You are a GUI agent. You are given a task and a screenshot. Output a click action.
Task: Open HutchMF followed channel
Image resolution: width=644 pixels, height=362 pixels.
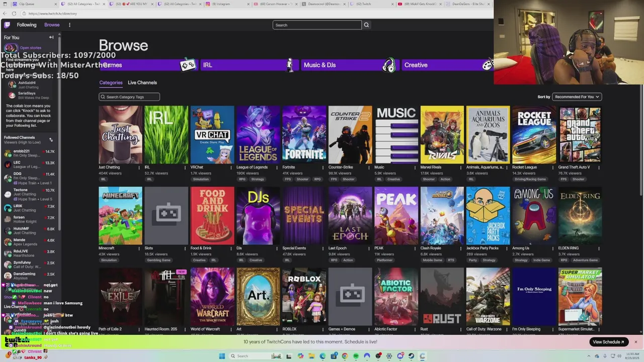pyautogui.click(x=30, y=231)
